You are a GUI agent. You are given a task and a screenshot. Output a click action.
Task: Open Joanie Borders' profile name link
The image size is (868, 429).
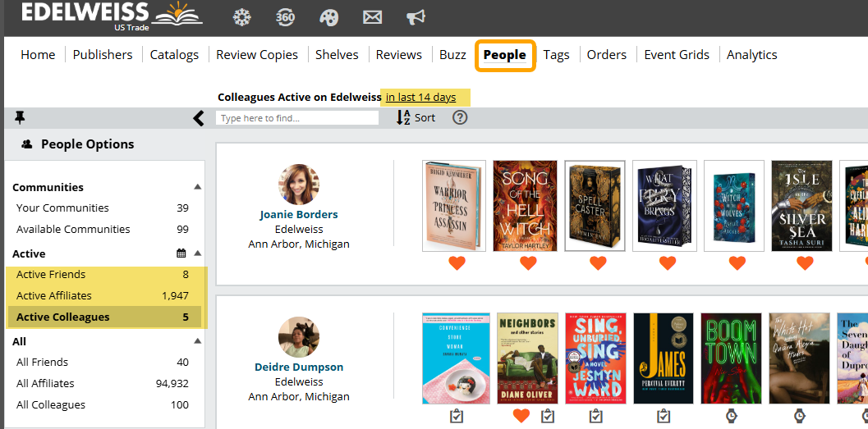click(299, 214)
